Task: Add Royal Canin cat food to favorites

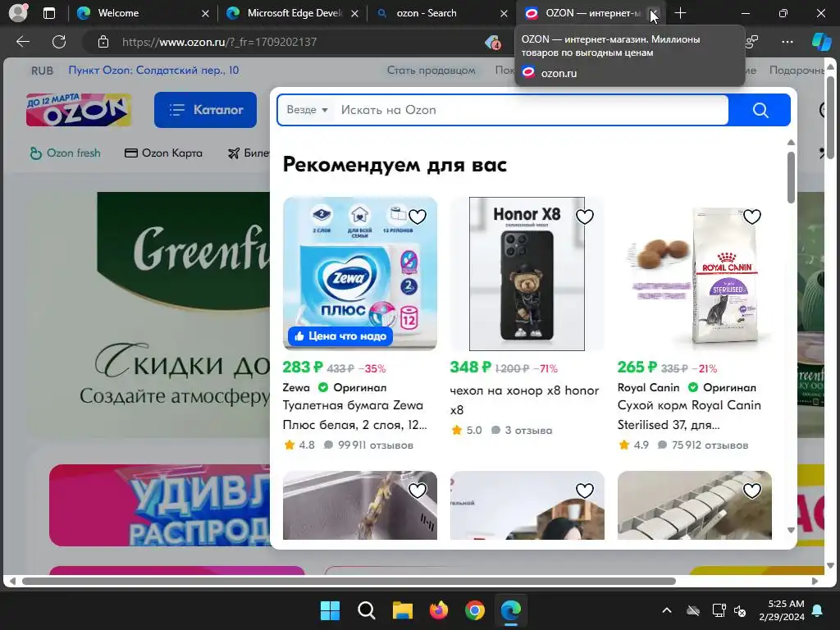Action: coord(752,217)
